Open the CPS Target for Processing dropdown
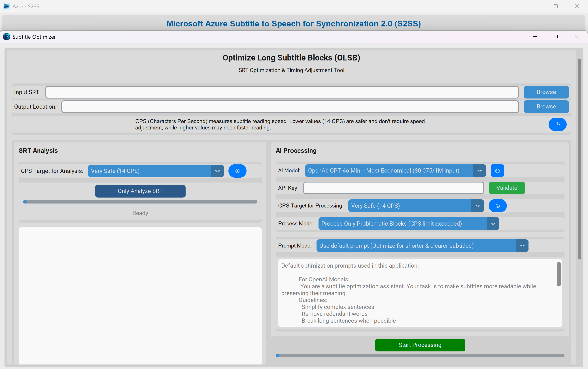Viewport: 588px width, 369px height. coord(477,206)
